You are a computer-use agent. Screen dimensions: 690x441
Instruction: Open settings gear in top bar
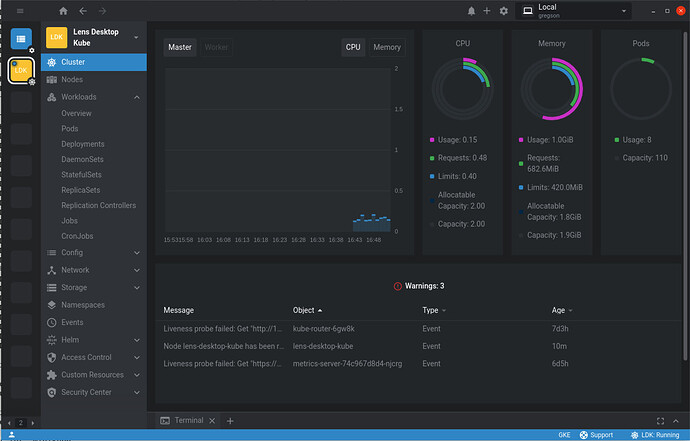(503, 11)
